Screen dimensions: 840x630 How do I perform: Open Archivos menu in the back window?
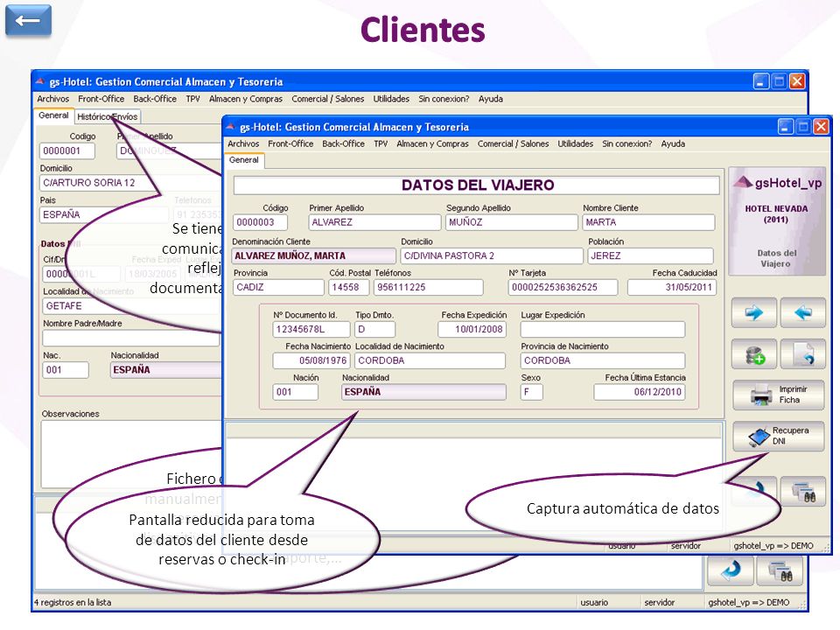pos(53,99)
